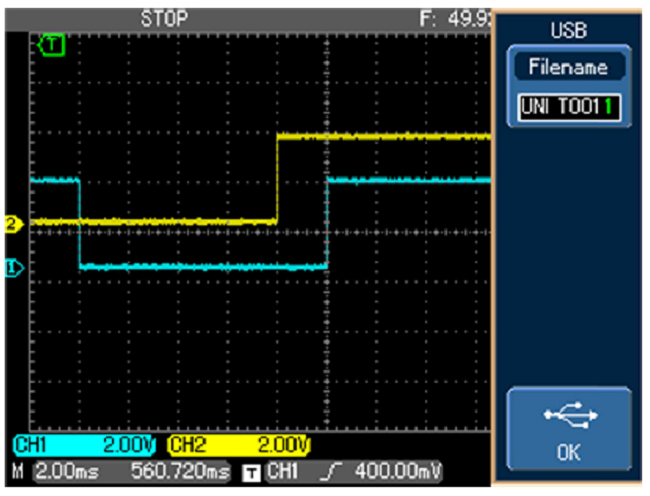Toggle the CH1 2.00V channel label
650x496 pixels.
click(x=88, y=444)
